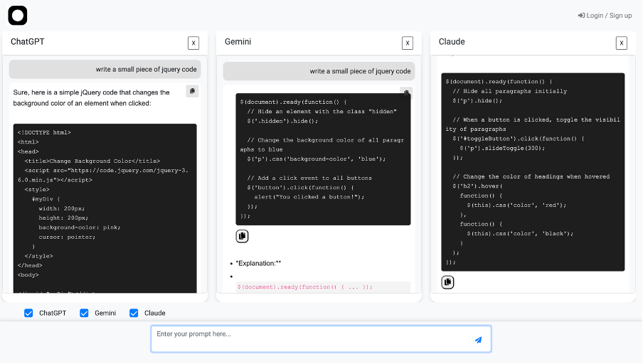Click the '*Explanation:**' bullet in Gemini
The width and height of the screenshot is (643, 364).
pos(258,263)
